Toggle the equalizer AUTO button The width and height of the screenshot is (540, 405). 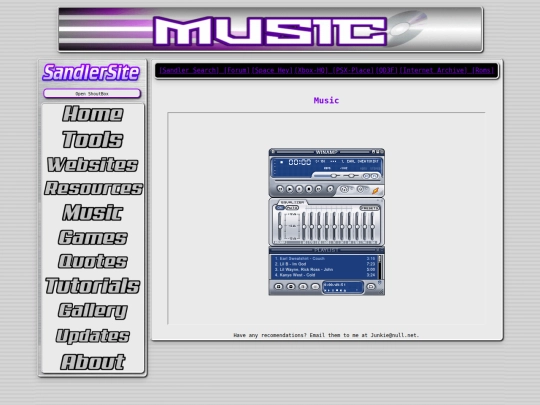point(292,208)
